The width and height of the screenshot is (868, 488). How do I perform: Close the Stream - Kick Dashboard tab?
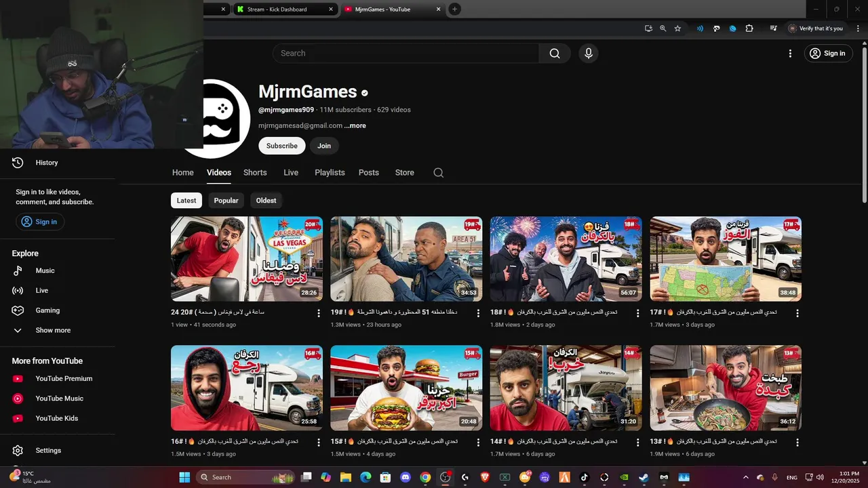pyautogui.click(x=331, y=9)
